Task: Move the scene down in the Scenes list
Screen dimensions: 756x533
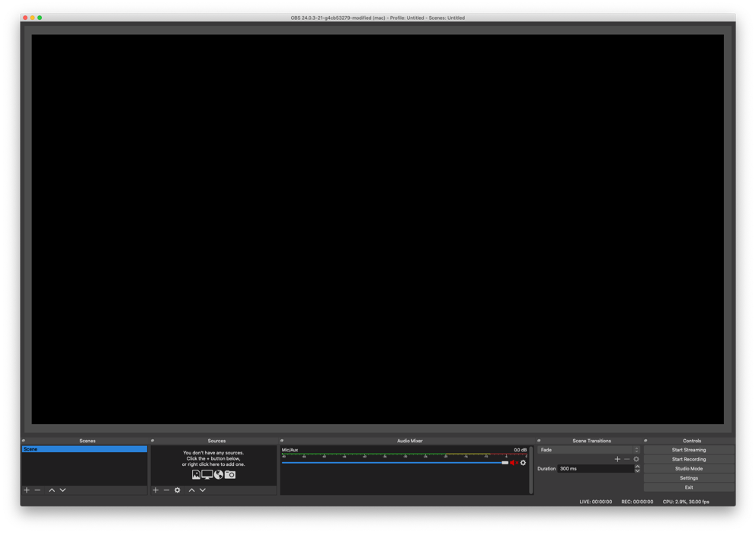Action: click(62, 490)
